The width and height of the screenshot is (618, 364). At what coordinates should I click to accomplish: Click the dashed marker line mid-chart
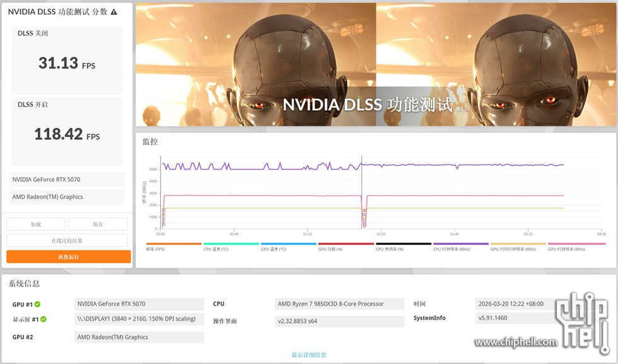tap(361, 189)
